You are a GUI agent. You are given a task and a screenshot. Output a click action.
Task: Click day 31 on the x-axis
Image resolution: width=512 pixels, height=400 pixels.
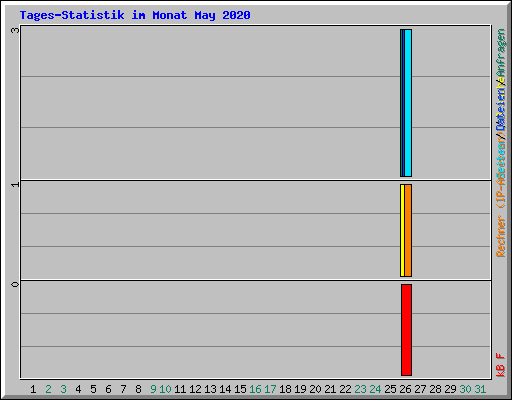click(x=480, y=389)
